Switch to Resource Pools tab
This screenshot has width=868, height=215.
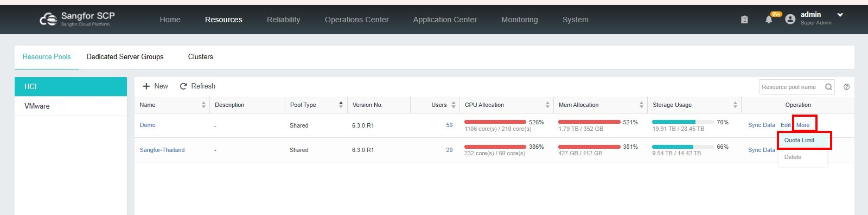pos(47,56)
